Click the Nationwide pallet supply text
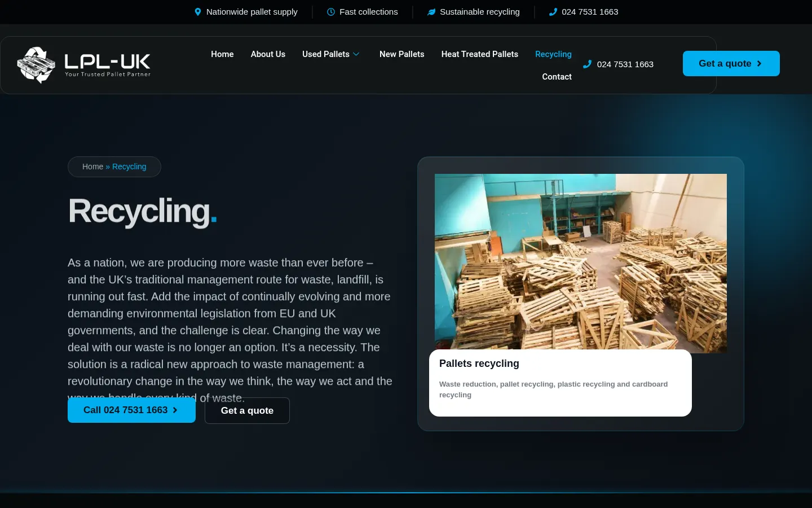812x508 pixels. pyautogui.click(x=252, y=12)
